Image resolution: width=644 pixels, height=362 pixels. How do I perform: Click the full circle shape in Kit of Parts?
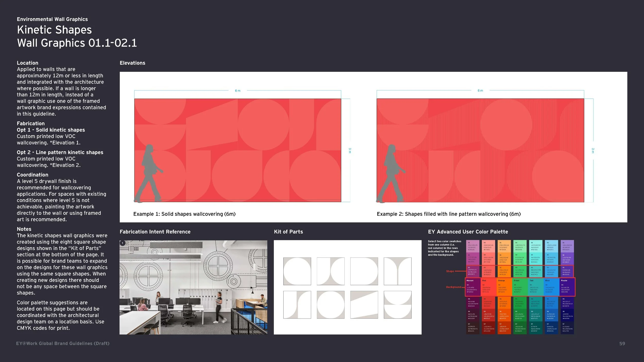pyautogui.click(x=331, y=305)
